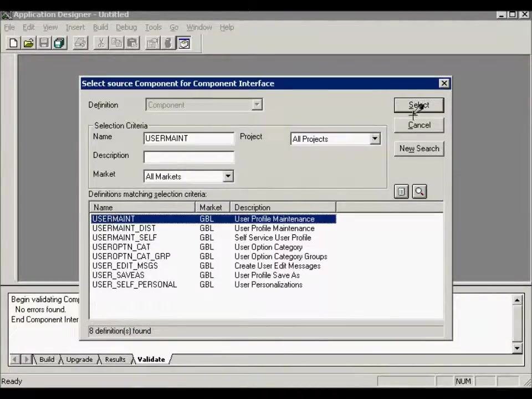
Task: Open the Window menu
Action: coord(199,27)
